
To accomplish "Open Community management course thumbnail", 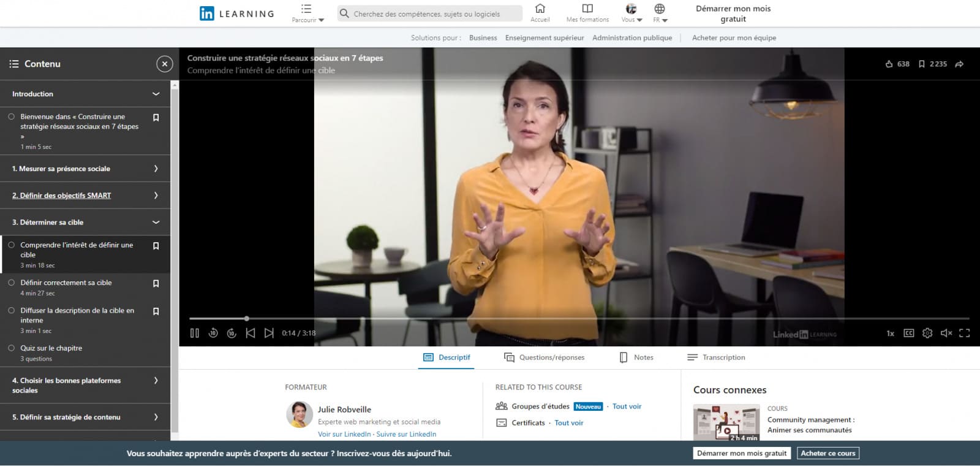I will [726, 423].
